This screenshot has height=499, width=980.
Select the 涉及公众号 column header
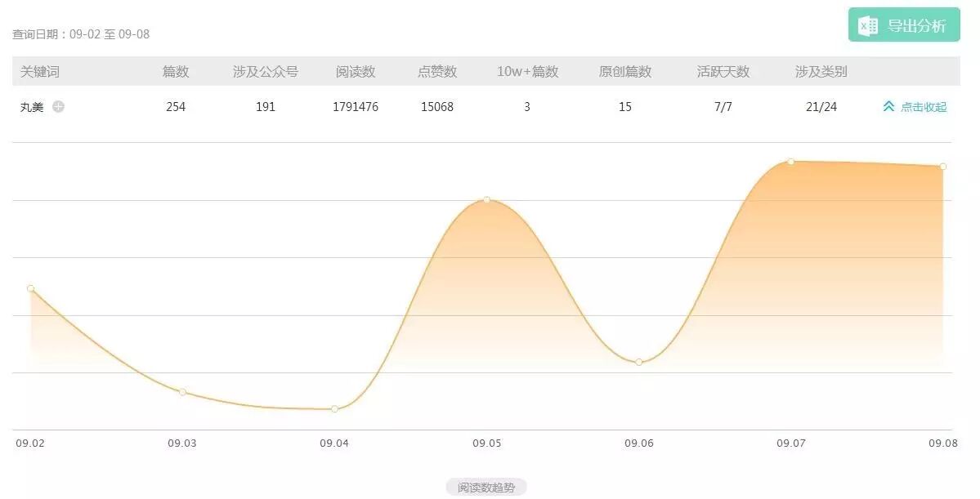[x=266, y=72]
